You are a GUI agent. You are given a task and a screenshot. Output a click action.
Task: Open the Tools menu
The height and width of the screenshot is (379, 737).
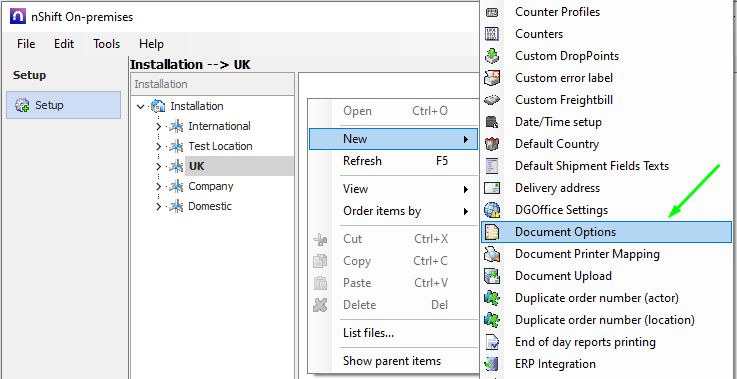106,44
